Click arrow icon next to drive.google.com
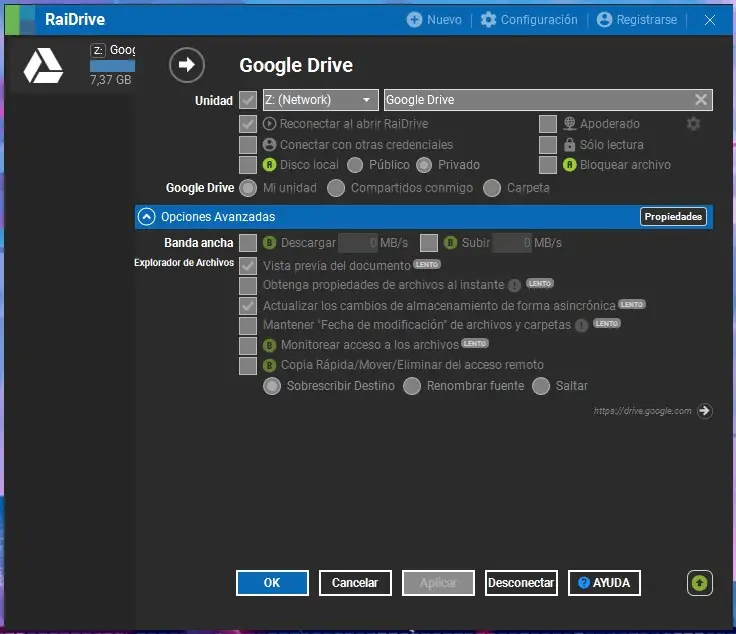This screenshot has width=736, height=634. click(705, 411)
